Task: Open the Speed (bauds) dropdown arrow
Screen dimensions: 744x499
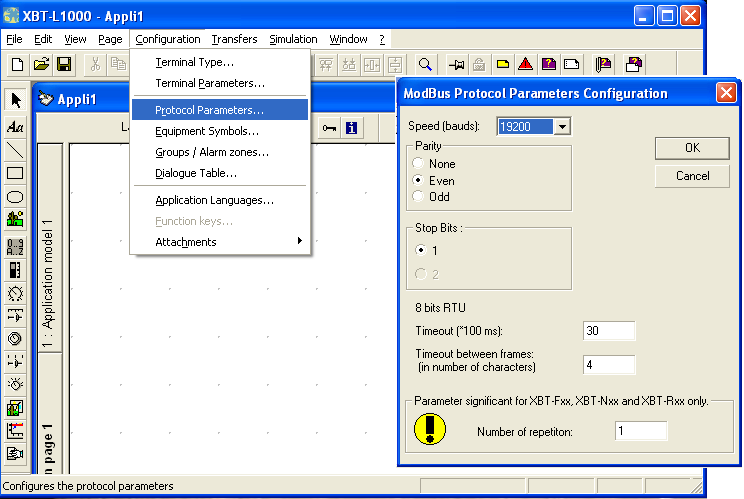Action: 562,127
